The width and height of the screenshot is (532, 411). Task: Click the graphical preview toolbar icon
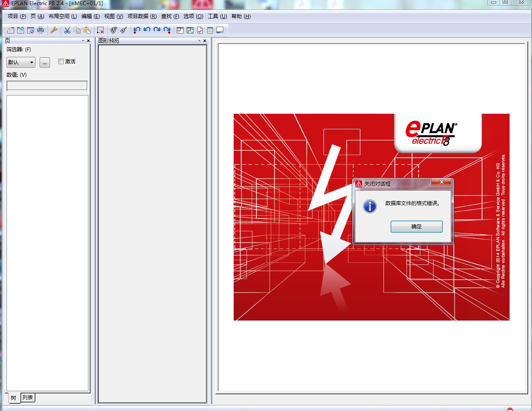[190, 30]
